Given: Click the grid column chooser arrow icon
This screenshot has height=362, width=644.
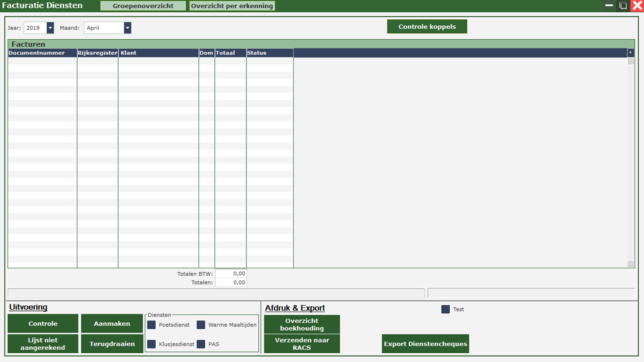Looking at the screenshot, I should coord(631,53).
